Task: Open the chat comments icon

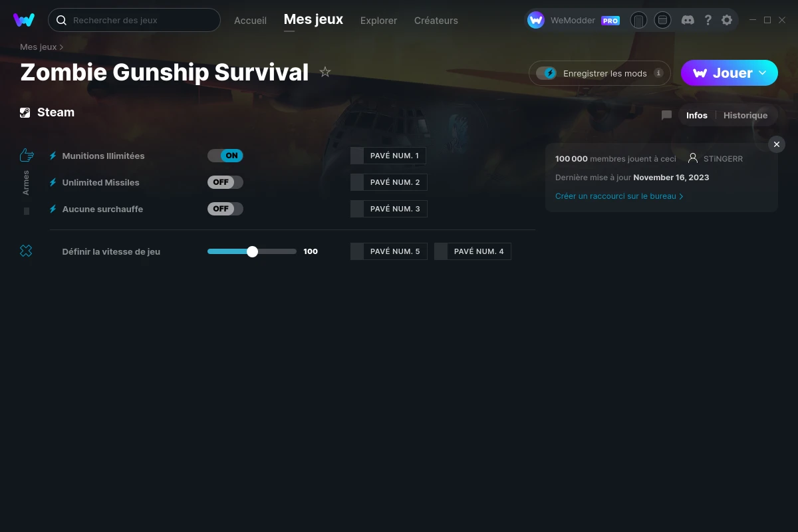Action: tap(666, 115)
